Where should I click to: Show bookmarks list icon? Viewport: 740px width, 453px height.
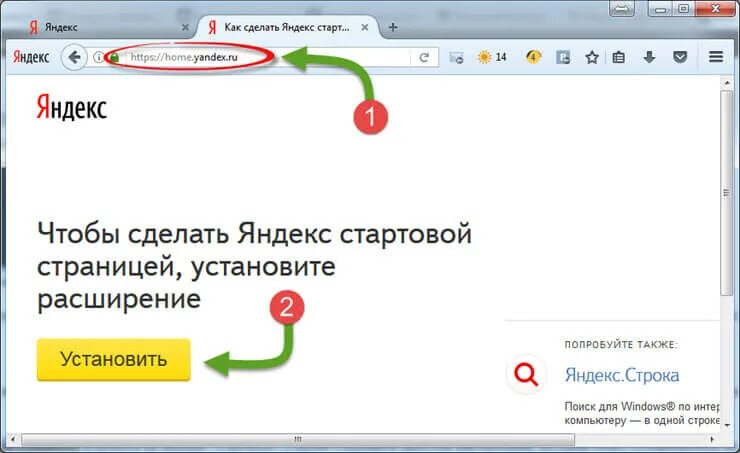619,58
